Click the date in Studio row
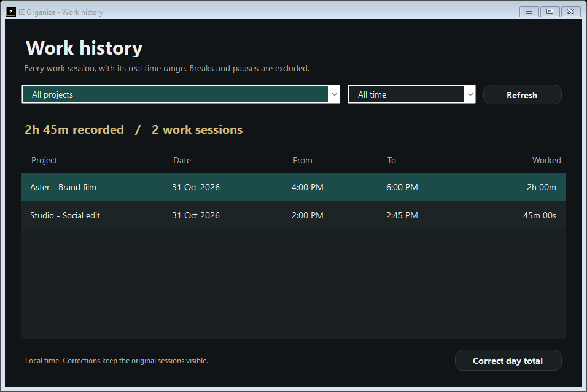Viewport: 587px width, 392px height. [x=196, y=215]
